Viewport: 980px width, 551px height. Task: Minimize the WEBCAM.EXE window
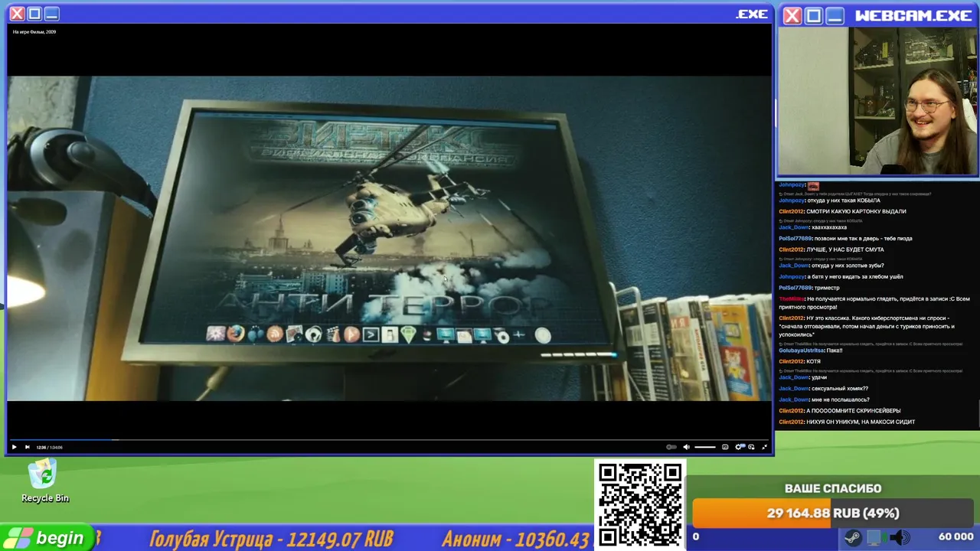tap(835, 16)
